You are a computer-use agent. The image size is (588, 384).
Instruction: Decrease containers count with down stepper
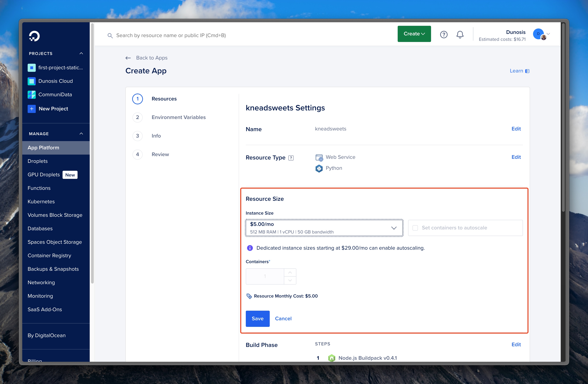click(290, 280)
